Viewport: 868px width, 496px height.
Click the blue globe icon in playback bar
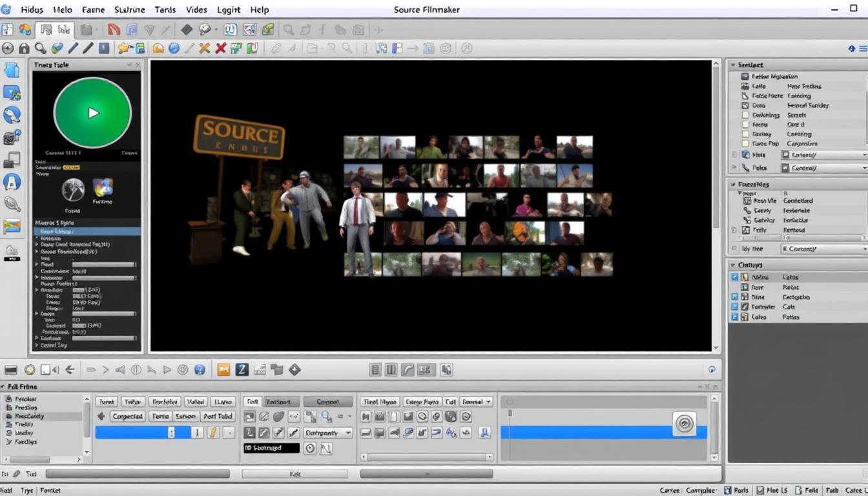coord(200,369)
